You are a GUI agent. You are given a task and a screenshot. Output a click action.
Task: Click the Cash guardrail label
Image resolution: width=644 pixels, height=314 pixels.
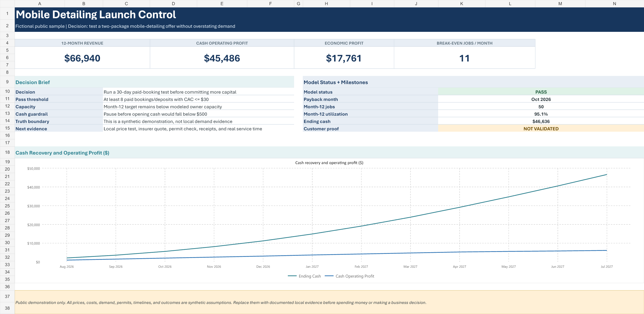[59, 114]
